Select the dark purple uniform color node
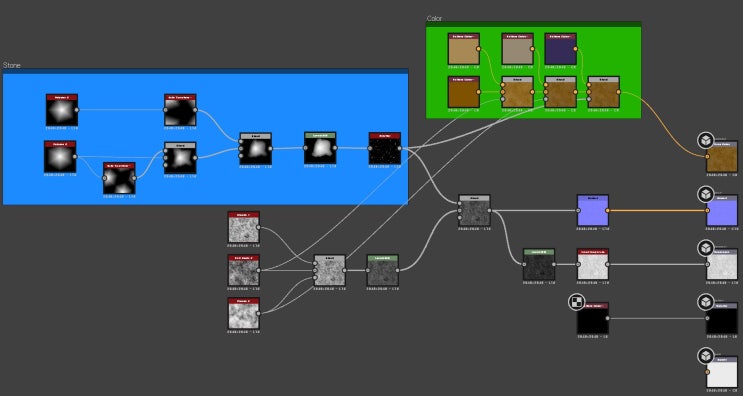Viewport: 743px width, 396px height. click(561, 49)
